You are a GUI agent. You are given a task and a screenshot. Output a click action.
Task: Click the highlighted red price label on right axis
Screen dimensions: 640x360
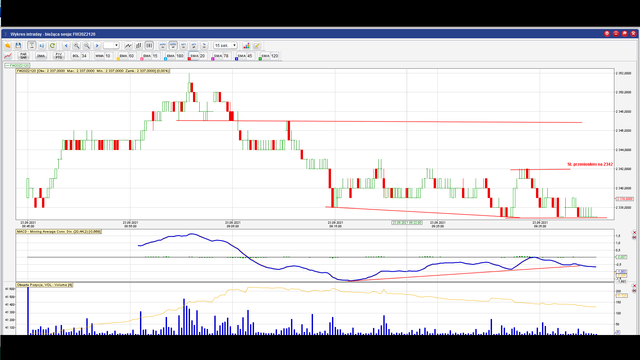(x=624, y=199)
